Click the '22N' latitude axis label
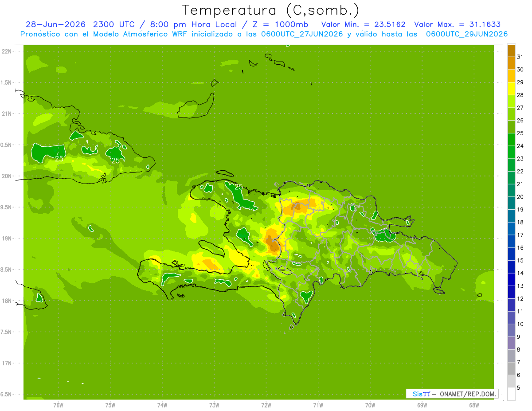The height and width of the screenshot is (411, 532). click(7, 51)
